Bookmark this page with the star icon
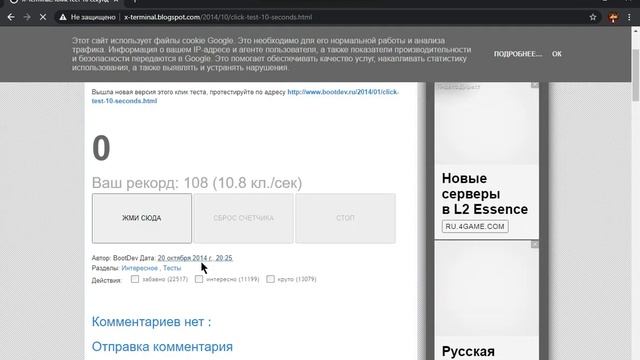Viewport: 640px width, 360px height. coord(593,17)
